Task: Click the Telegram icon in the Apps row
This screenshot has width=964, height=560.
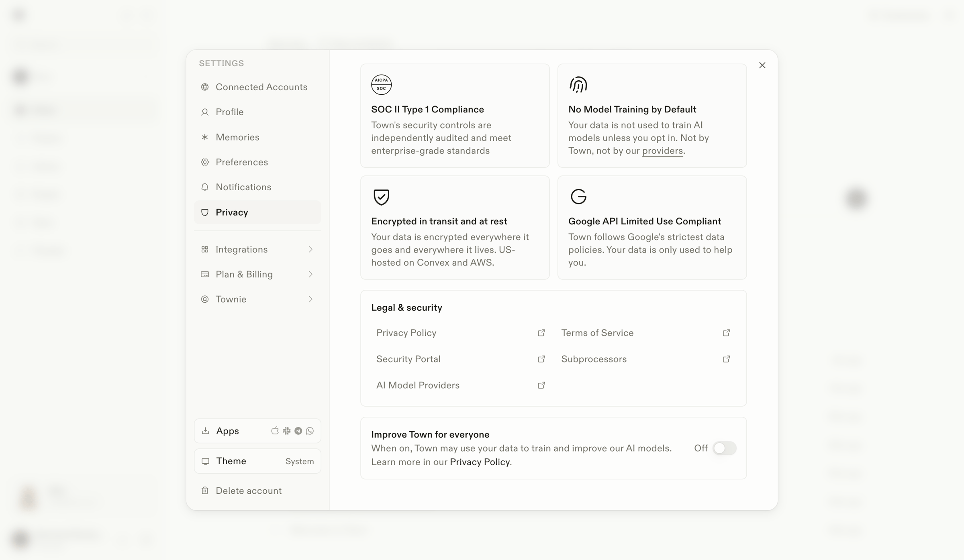Action: pos(298,431)
